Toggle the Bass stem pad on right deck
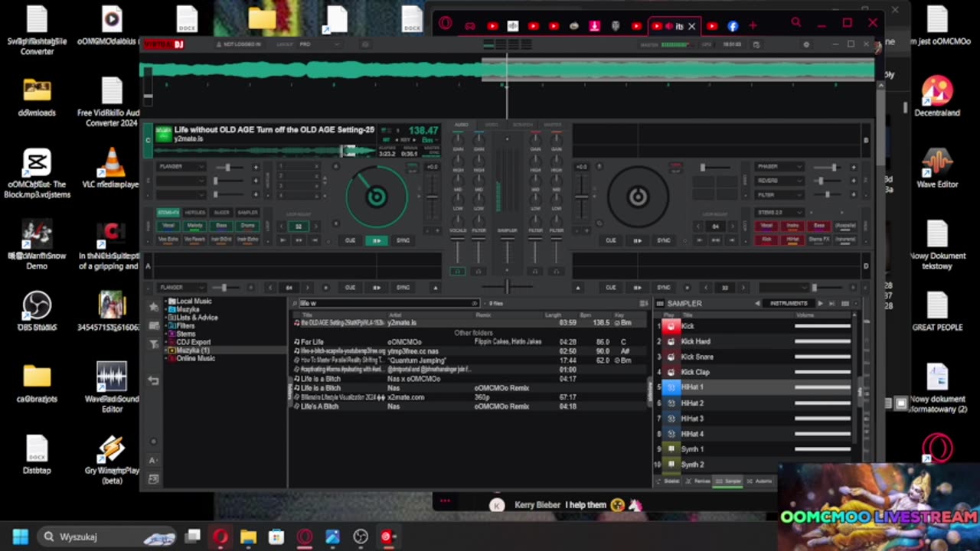The width and height of the screenshot is (980, 551). pos(819,226)
